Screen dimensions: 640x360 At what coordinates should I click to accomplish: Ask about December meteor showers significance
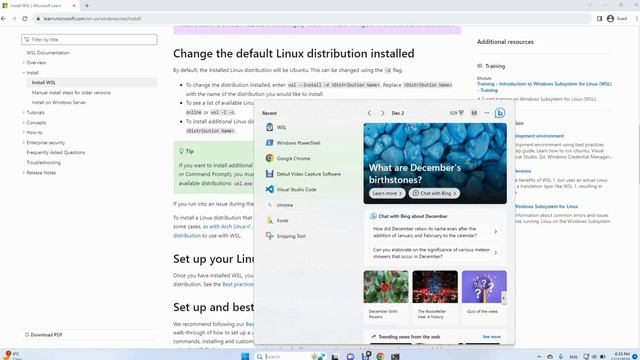point(435,253)
